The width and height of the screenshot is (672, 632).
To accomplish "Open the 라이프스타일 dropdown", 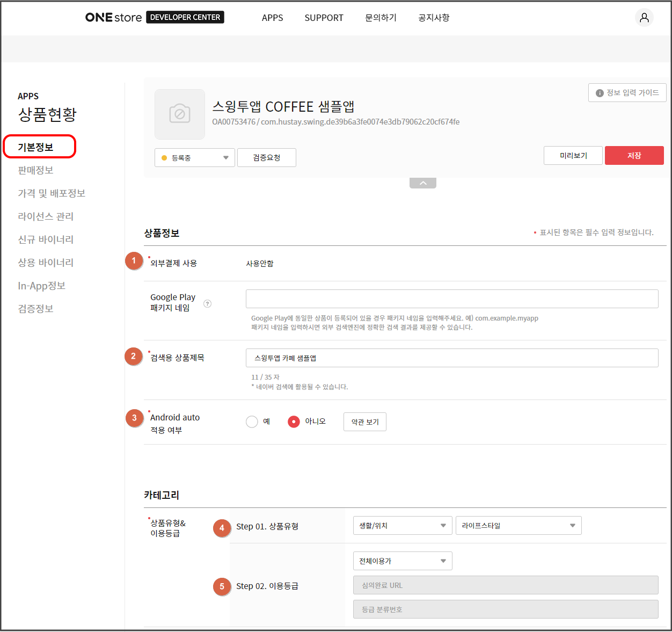I will [517, 525].
